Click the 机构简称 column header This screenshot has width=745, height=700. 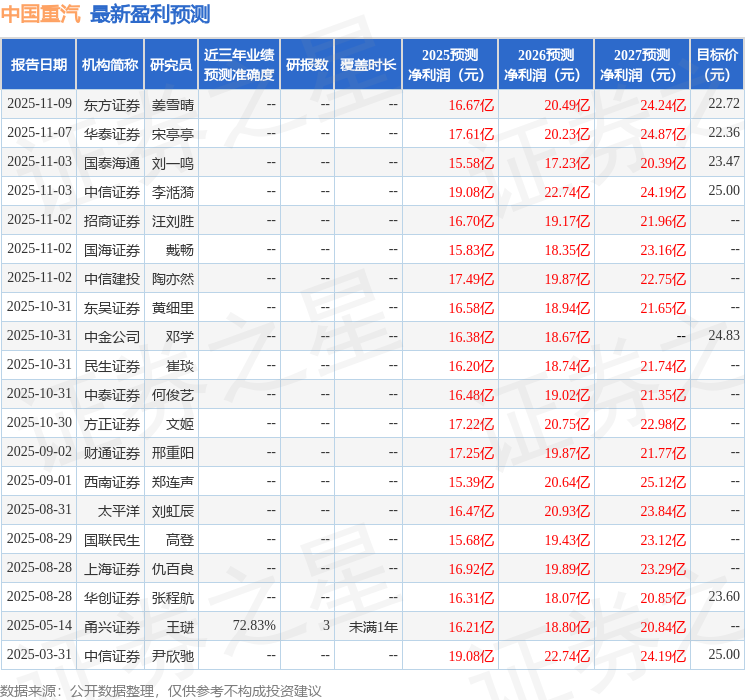click(110, 65)
